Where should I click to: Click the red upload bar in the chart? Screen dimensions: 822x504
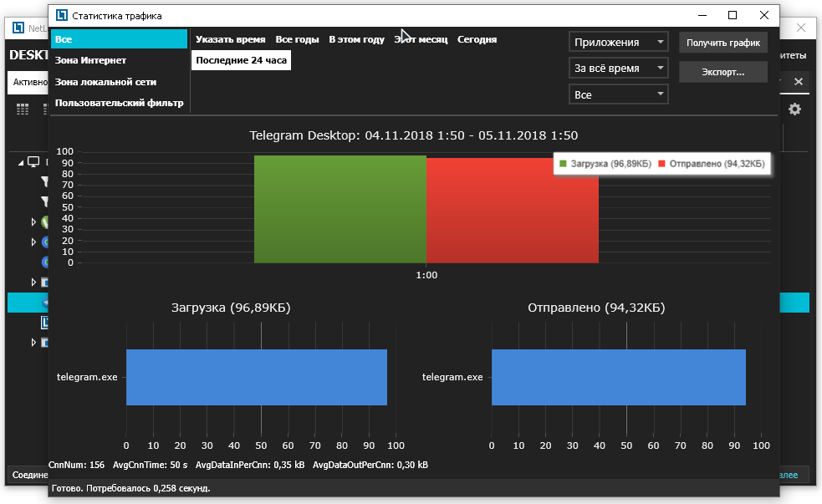pyautogui.click(x=512, y=211)
